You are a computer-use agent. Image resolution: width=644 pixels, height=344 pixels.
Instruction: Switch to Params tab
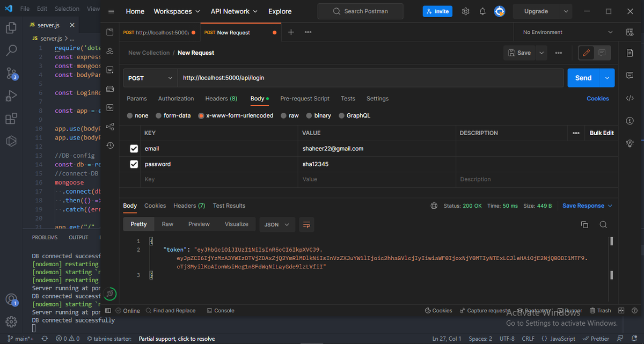[x=137, y=99]
